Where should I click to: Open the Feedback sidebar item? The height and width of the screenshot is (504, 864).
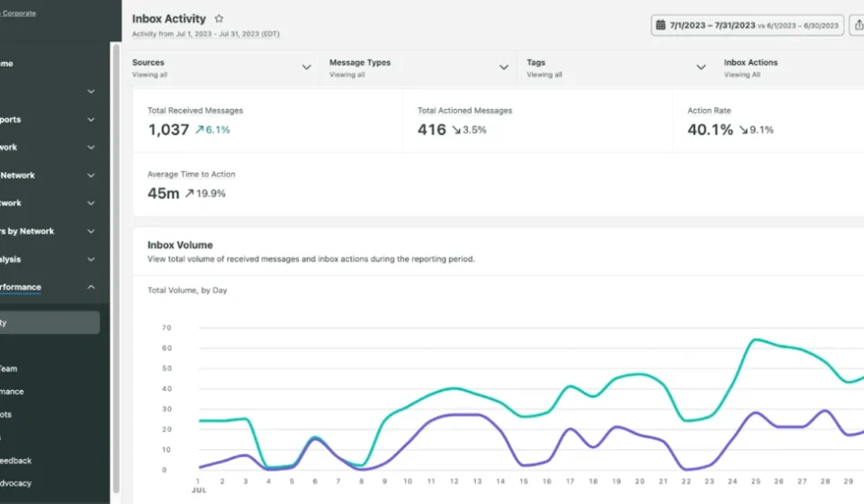point(16,461)
